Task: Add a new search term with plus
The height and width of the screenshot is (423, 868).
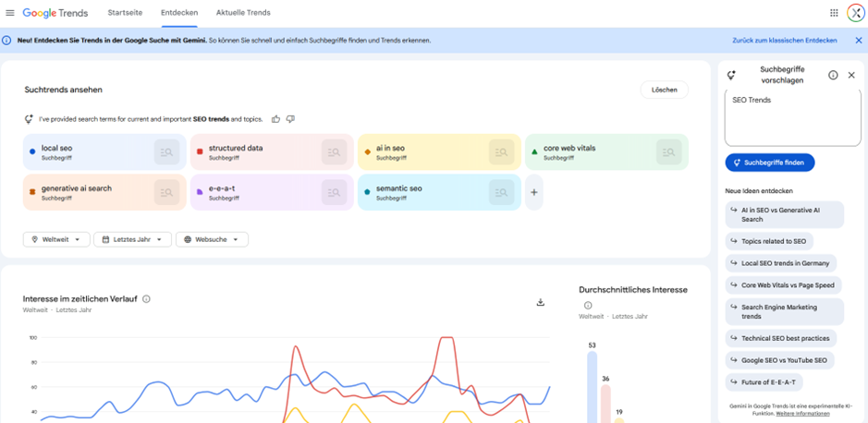Action: click(x=533, y=192)
